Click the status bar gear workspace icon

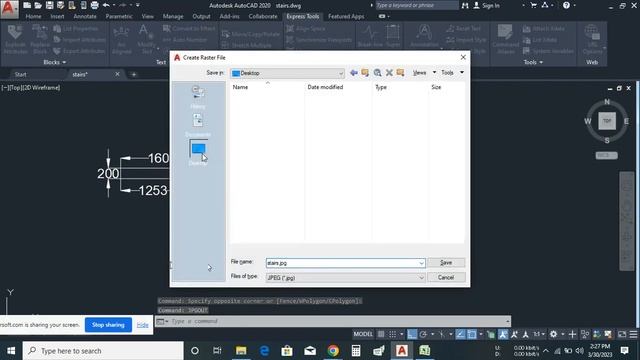[553, 334]
